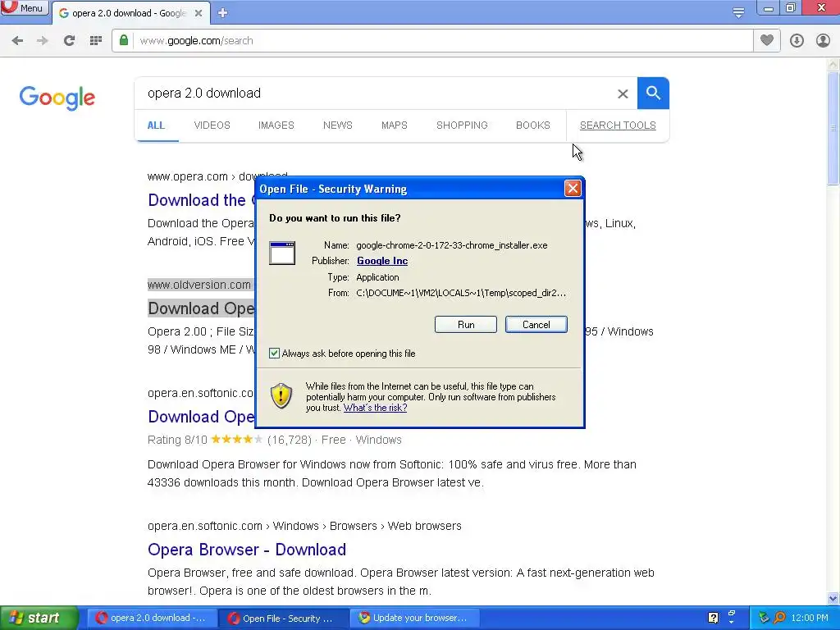Open the Speed Dial grid icon

pyautogui.click(x=96, y=41)
